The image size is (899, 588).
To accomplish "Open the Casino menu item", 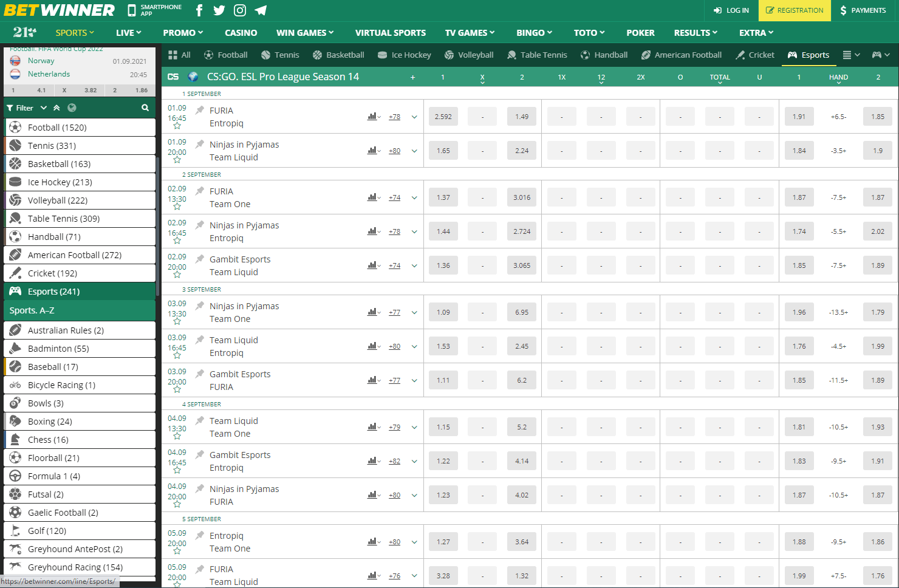I will click(241, 33).
